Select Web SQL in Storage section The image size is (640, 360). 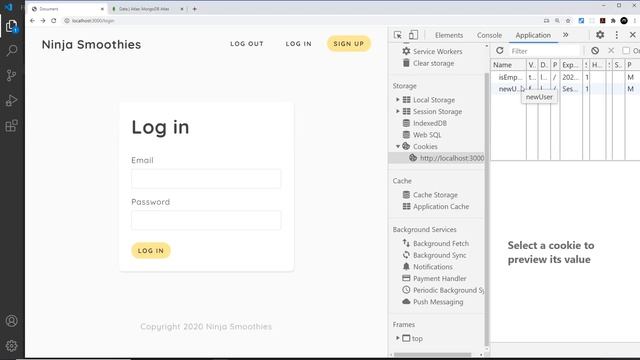[427, 135]
